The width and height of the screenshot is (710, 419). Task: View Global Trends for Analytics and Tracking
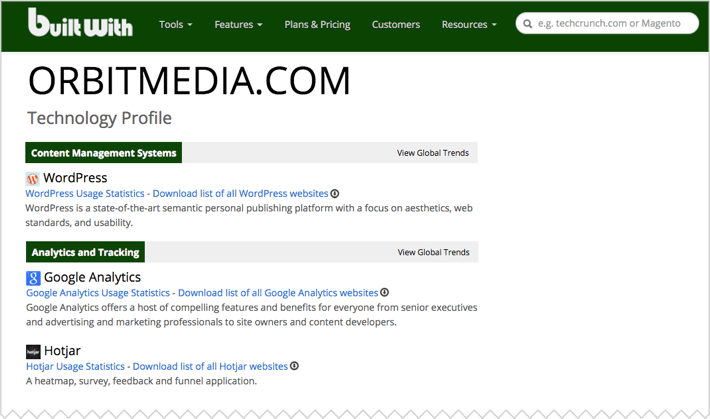click(x=433, y=252)
